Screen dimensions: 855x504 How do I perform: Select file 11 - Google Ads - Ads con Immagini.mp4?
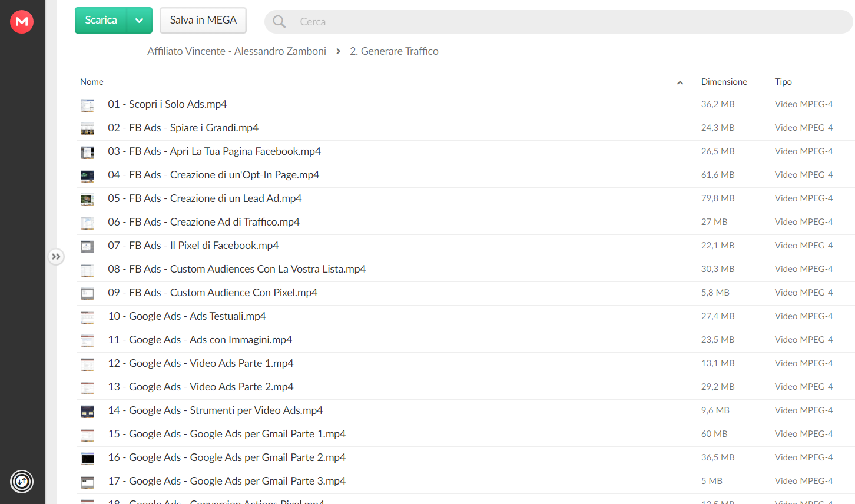pyautogui.click(x=200, y=340)
